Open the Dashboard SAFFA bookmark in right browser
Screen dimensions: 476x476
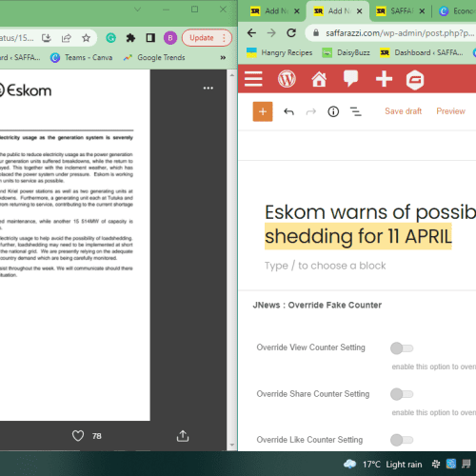(422, 52)
